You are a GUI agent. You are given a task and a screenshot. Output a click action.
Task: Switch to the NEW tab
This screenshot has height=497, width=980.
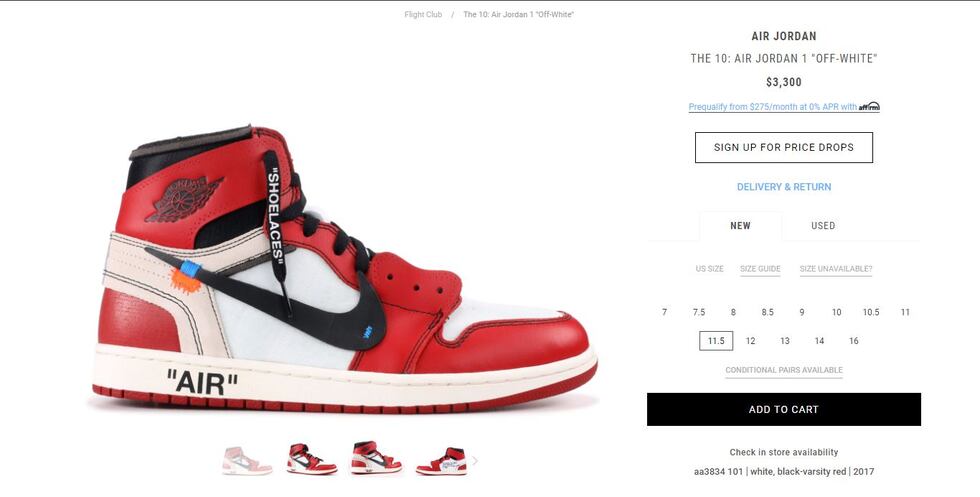click(741, 226)
